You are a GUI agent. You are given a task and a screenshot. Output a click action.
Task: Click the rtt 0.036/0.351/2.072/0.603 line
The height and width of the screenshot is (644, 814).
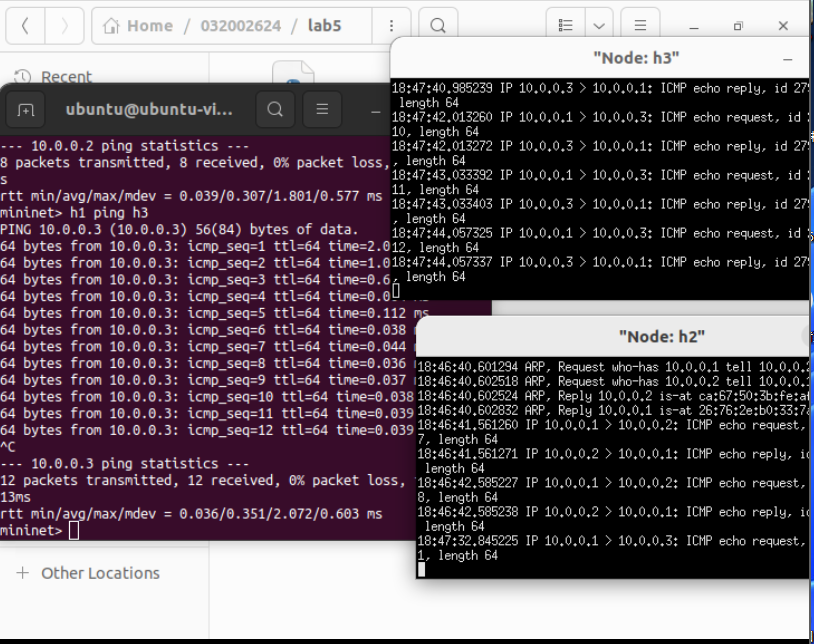click(191, 514)
